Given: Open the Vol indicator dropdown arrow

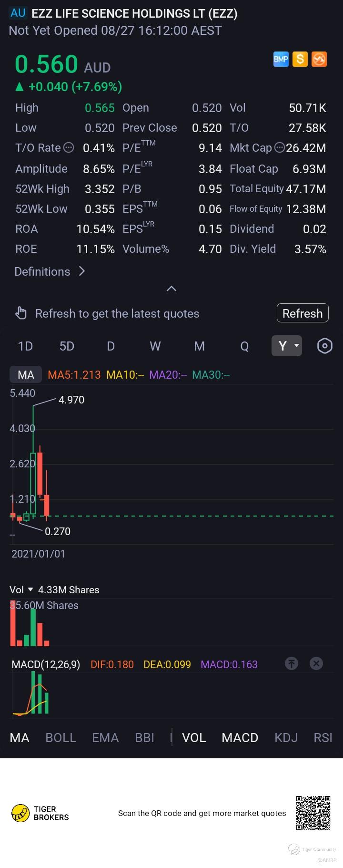Looking at the screenshot, I should [30, 589].
